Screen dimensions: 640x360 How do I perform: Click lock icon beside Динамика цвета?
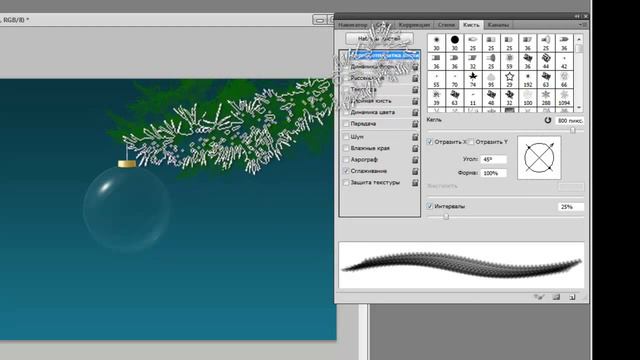pyautogui.click(x=415, y=112)
